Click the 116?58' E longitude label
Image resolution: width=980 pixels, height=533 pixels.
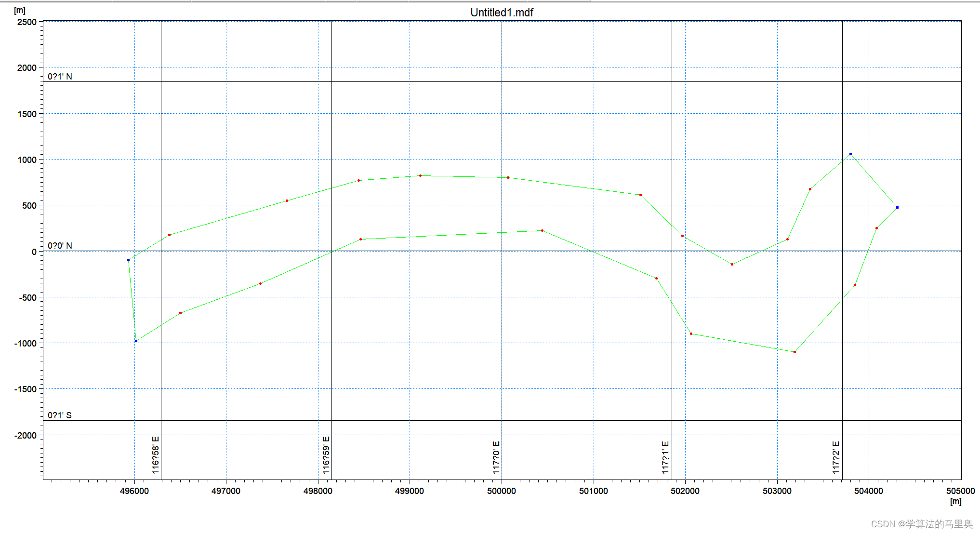156,455
